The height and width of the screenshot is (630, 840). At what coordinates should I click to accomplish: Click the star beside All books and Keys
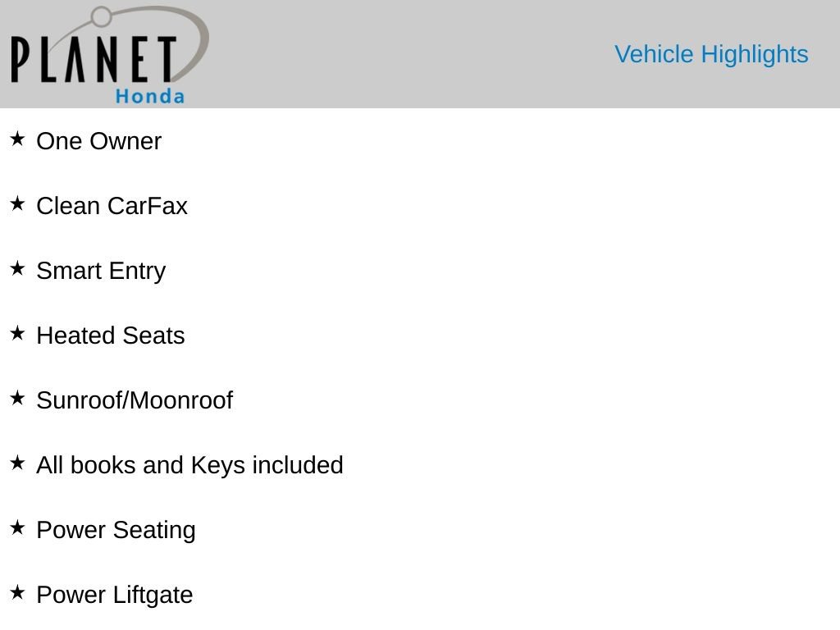[x=17, y=463]
